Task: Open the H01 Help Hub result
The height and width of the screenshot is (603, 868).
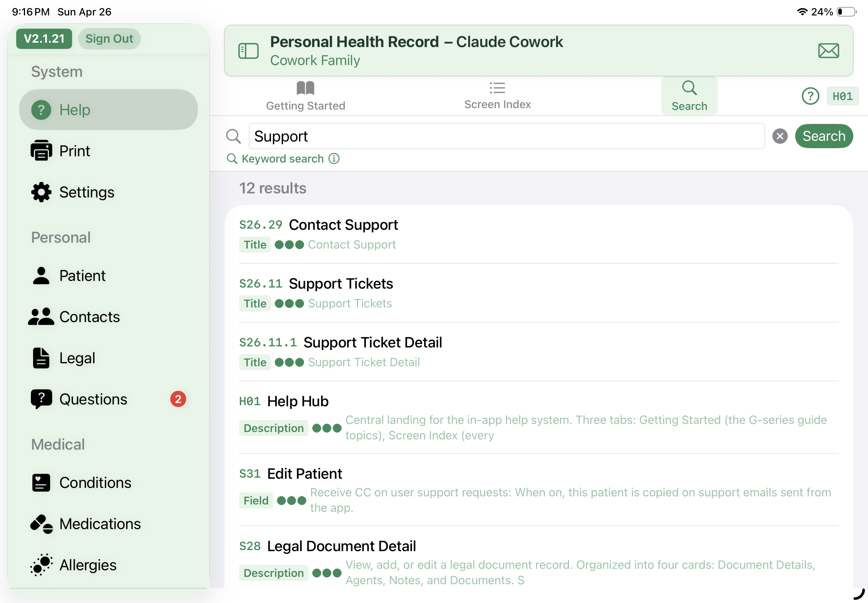Action: (x=538, y=417)
